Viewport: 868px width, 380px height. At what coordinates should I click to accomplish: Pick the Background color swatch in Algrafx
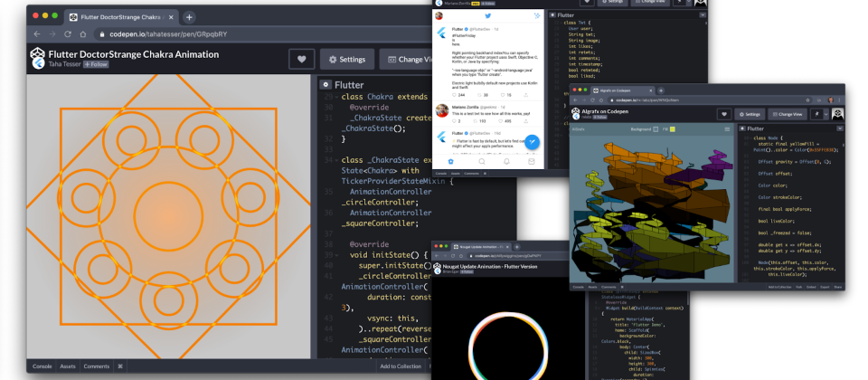[x=656, y=129]
